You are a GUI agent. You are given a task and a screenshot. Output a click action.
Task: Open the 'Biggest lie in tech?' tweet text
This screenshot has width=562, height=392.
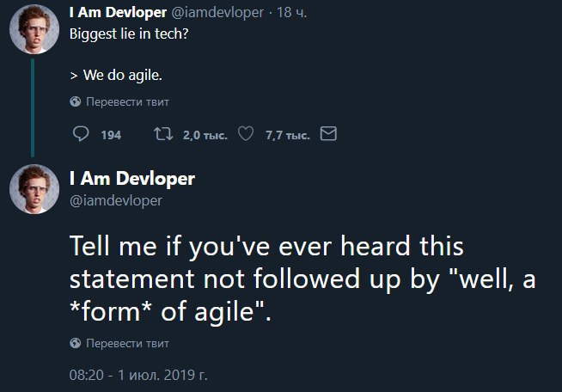point(129,34)
